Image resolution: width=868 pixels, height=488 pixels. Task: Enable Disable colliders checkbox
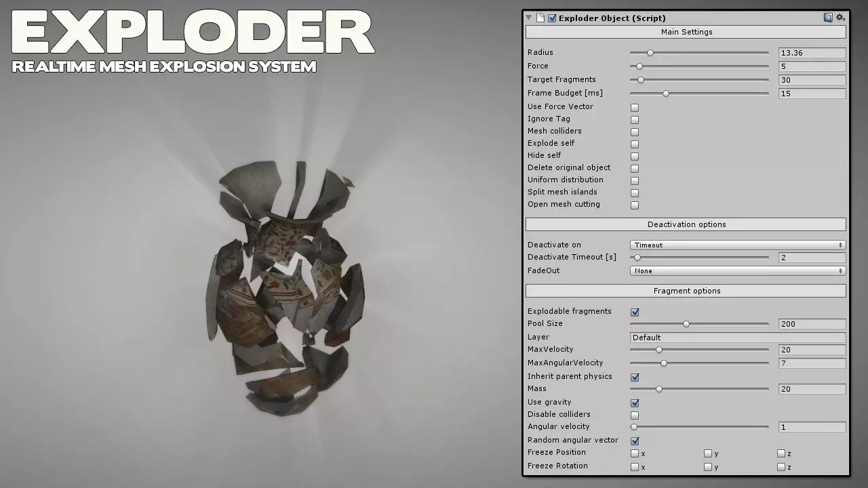[x=635, y=415]
